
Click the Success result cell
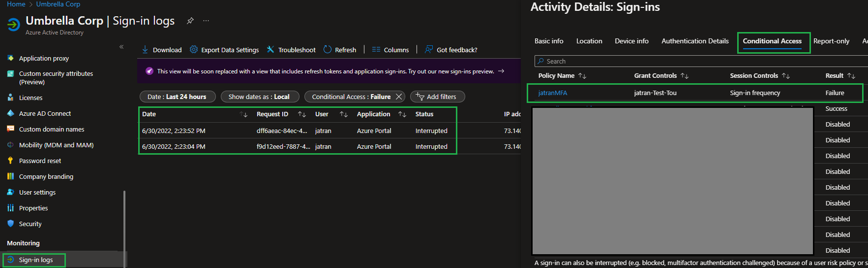pos(836,108)
